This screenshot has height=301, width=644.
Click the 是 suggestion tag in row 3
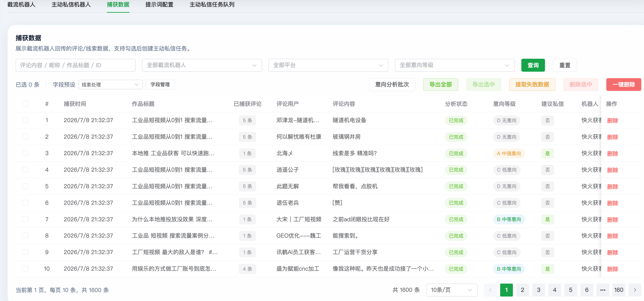coord(547,153)
